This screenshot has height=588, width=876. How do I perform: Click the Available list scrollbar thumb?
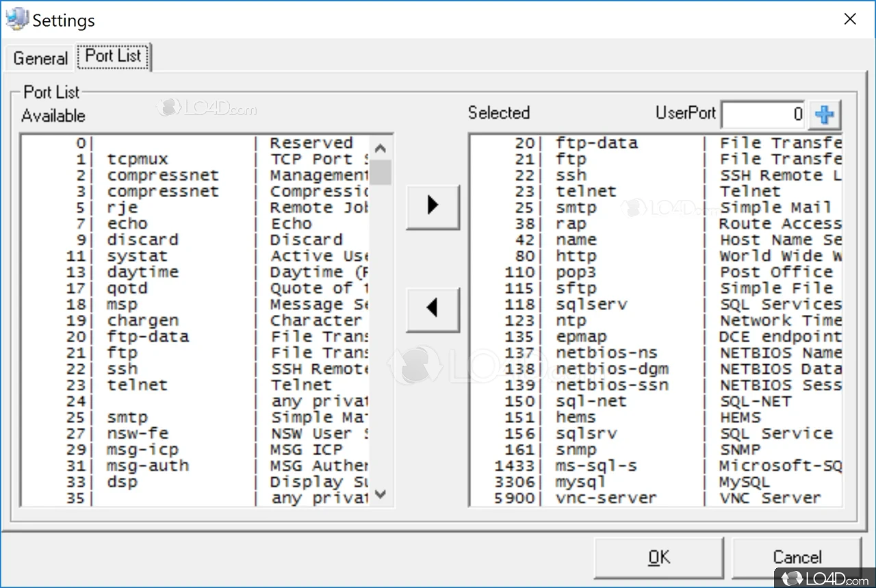tap(381, 172)
